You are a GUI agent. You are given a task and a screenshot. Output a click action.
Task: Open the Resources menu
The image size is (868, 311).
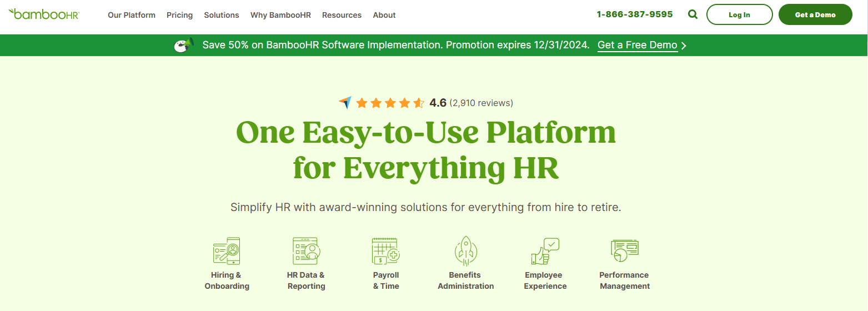pyautogui.click(x=342, y=15)
